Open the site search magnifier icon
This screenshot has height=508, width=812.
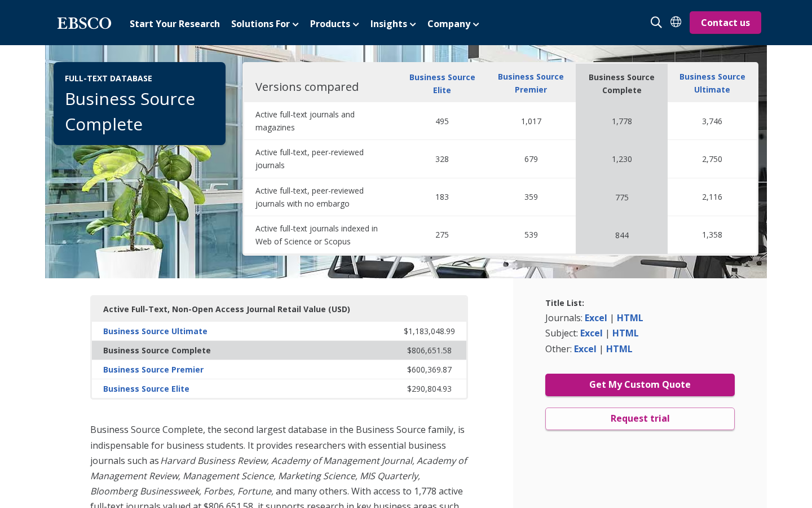(656, 22)
